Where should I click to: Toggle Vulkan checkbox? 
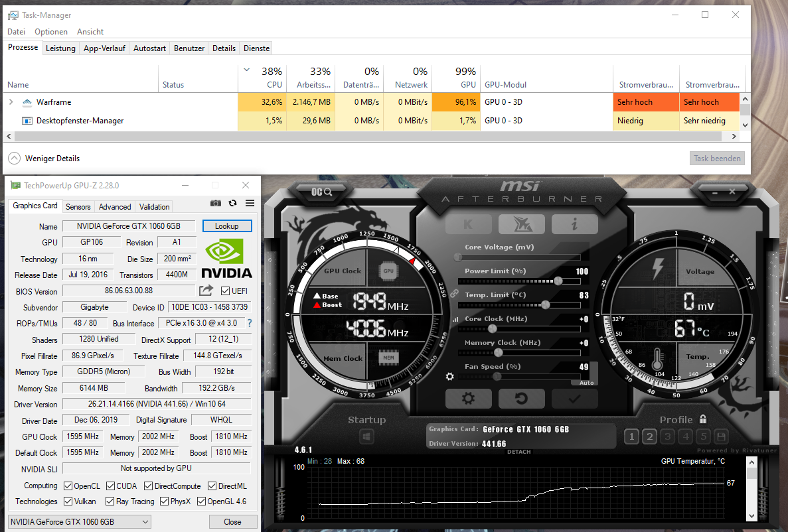(68, 501)
